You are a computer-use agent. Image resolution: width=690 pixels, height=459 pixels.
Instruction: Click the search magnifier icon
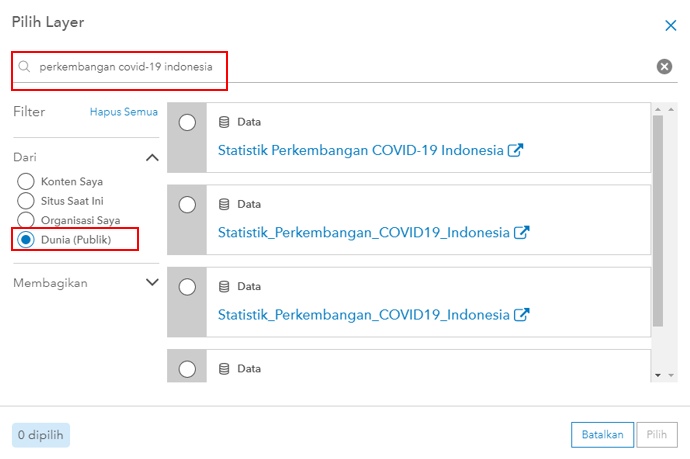(x=25, y=67)
